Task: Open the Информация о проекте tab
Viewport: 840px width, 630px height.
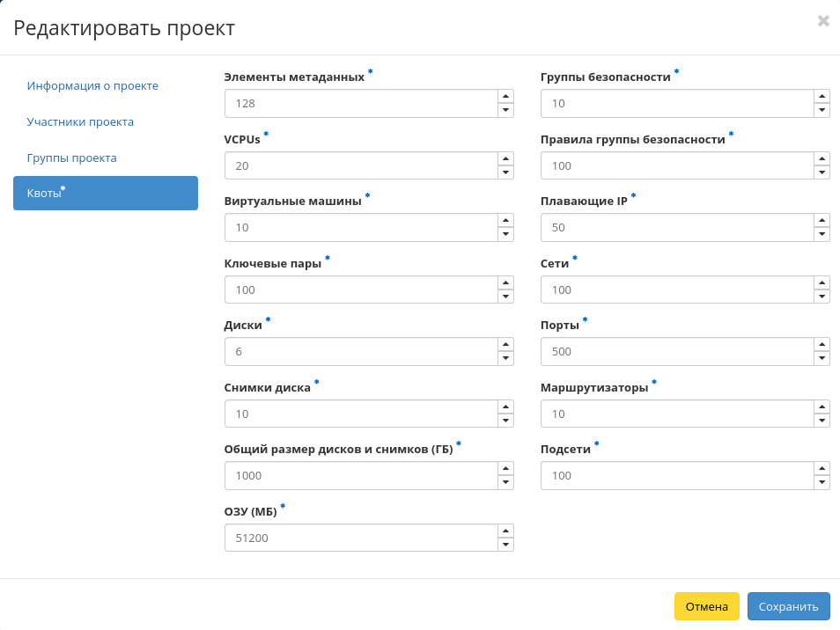Action: point(92,85)
